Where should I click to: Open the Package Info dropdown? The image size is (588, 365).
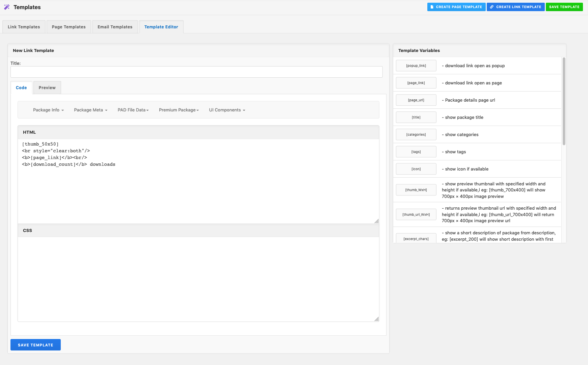point(48,110)
